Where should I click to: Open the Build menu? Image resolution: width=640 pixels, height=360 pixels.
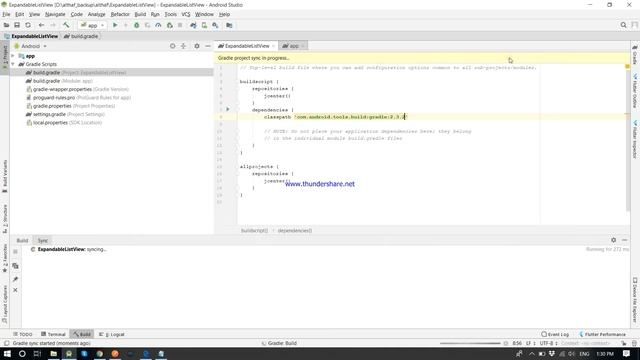pos(140,14)
